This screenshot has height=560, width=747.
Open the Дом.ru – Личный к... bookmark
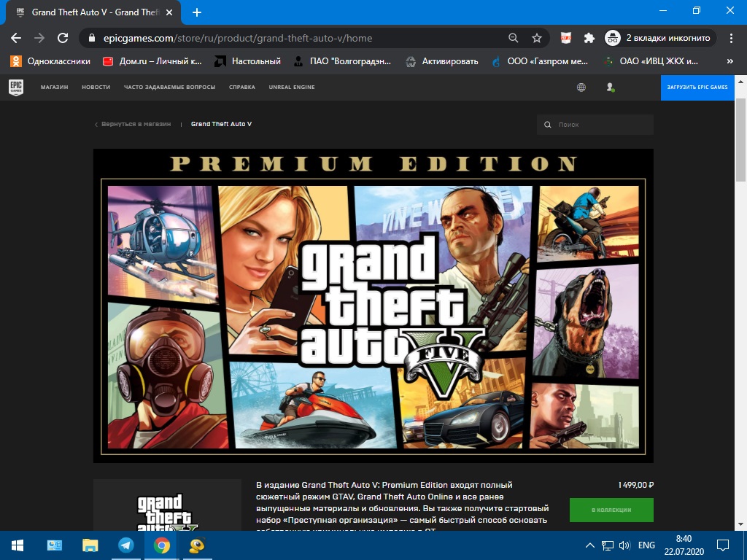tap(152, 61)
